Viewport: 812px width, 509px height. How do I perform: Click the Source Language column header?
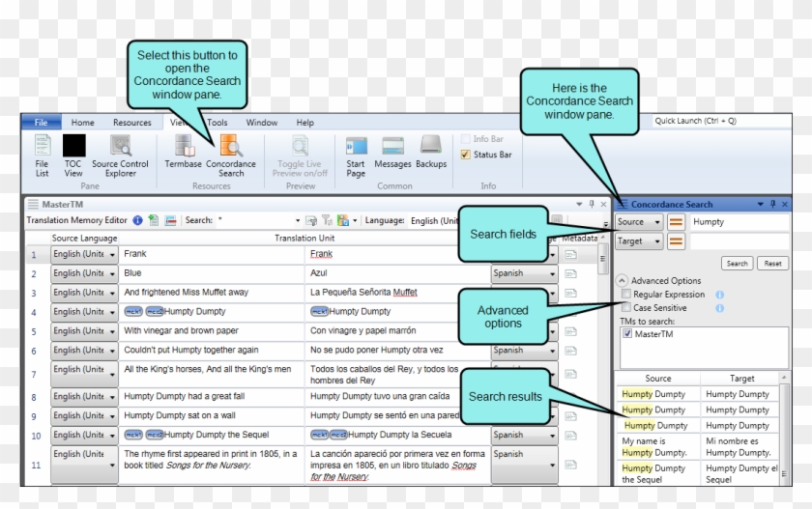click(84, 238)
